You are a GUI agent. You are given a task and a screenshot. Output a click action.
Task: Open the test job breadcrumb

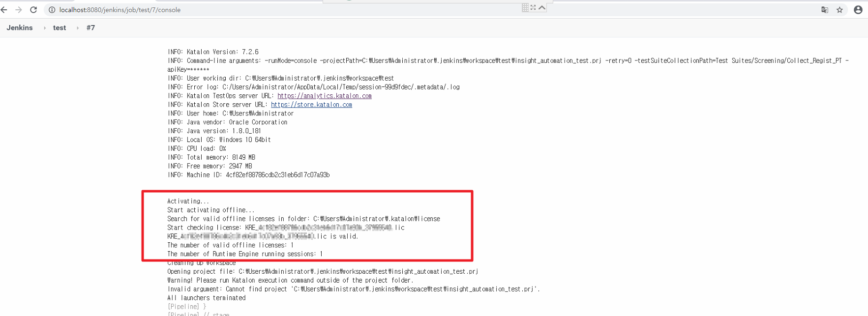[60, 28]
